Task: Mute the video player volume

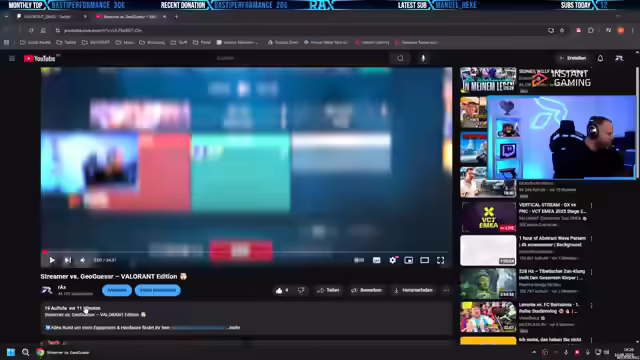Action: click(83, 260)
